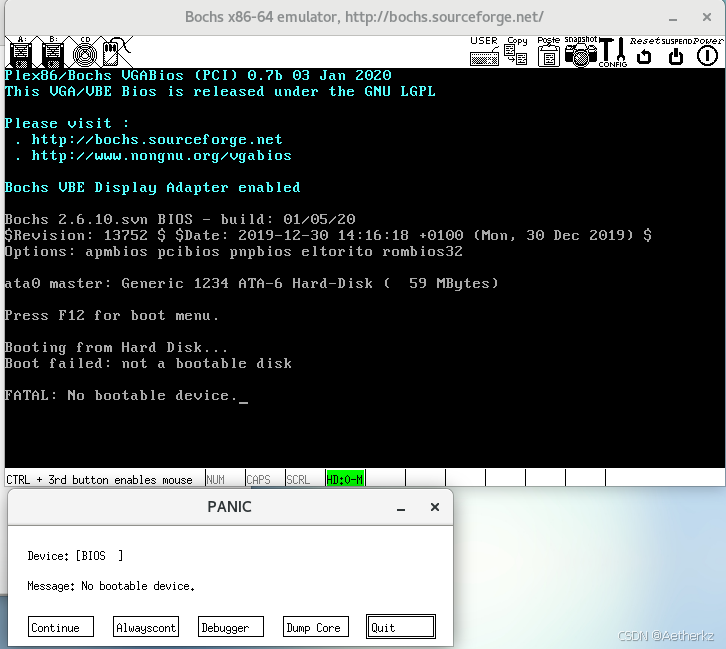
Task: Click 'CTRL + 3rd button enables mouse' text
Action: click(99, 480)
